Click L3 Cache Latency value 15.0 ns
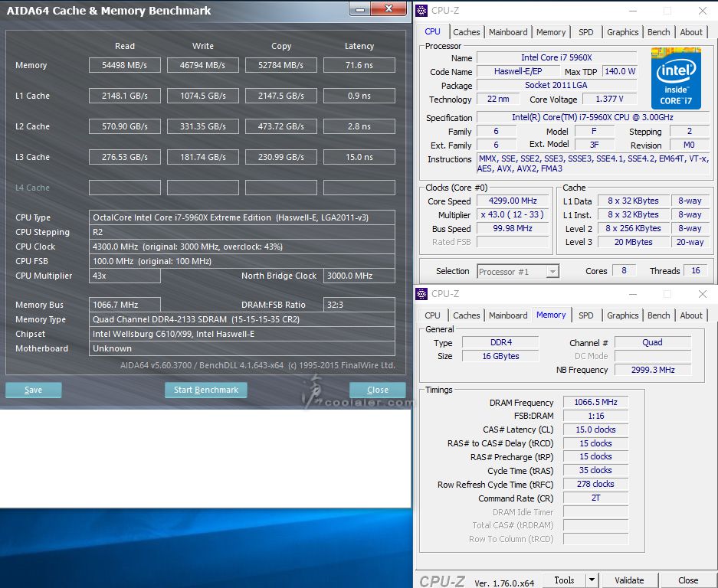Image resolution: width=718 pixels, height=588 pixels. click(x=359, y=157)
